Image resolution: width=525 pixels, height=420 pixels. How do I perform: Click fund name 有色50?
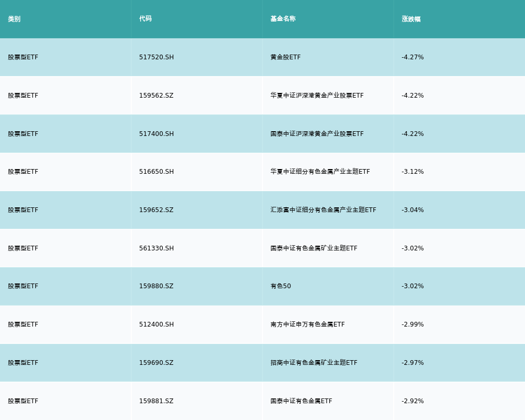click(280, 286)
